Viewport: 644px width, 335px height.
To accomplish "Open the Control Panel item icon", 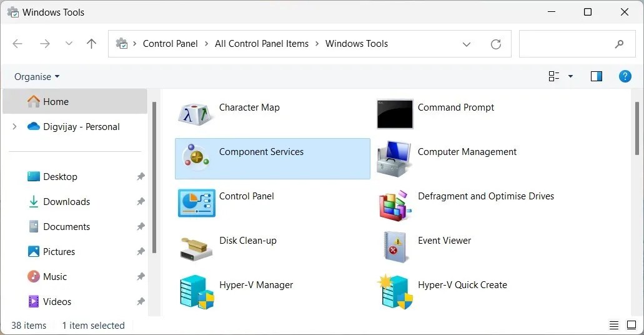I will tap(197, 203).
